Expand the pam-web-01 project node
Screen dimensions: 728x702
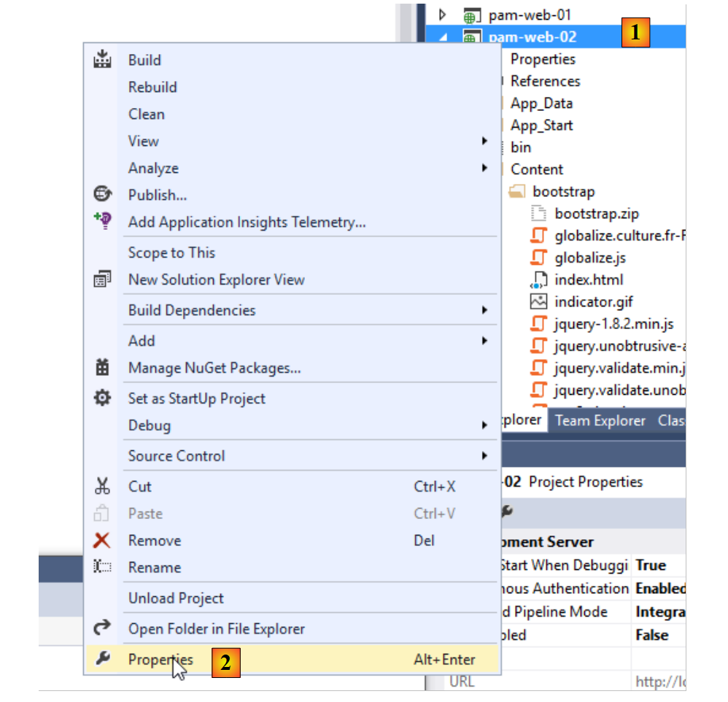pyautogui.click(x=442, y=15)
